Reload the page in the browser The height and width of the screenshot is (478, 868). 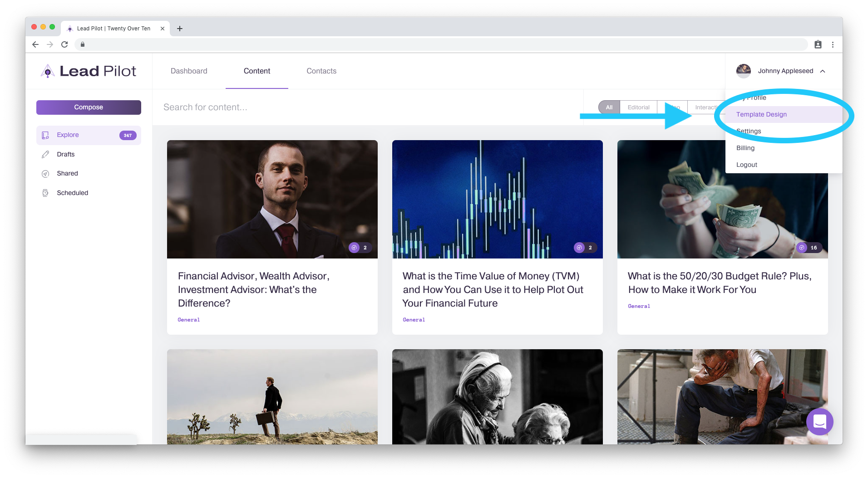64,44
